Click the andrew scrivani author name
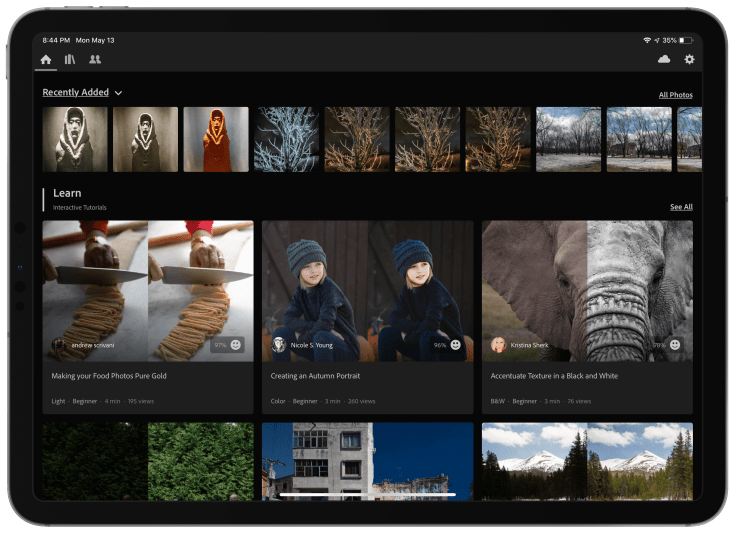The height and width of the screenshot is (534, 736). [93, 345]
